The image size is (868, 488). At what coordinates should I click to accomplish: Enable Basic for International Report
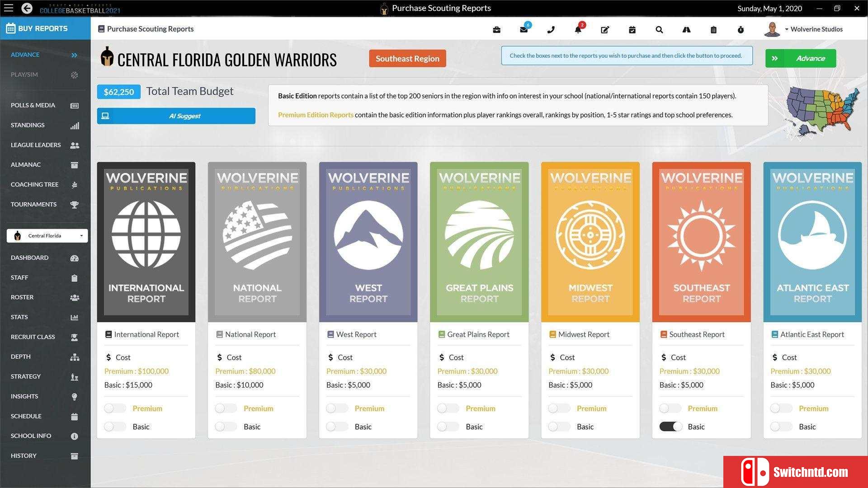tap(115, 427)
